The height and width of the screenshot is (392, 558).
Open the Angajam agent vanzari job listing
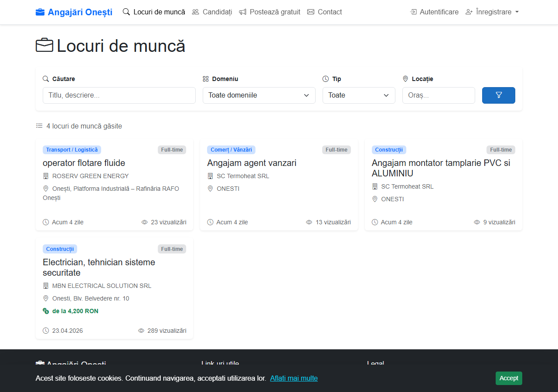(252, 163)
